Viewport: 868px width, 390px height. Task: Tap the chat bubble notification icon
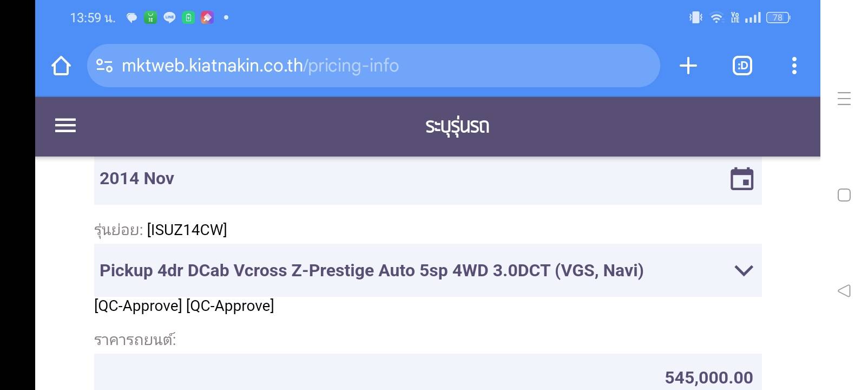coord(131,18)
